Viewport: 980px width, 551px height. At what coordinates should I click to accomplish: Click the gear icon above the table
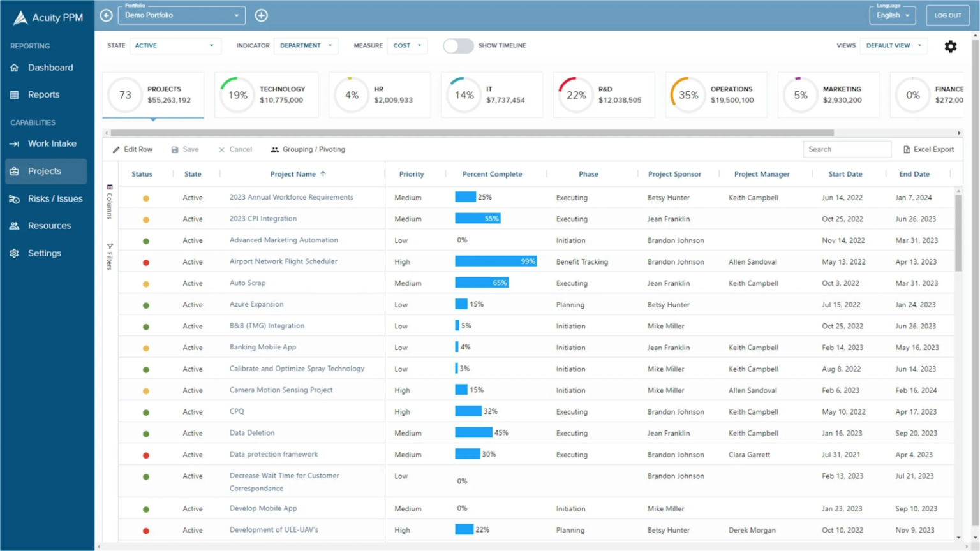tap(950, 46)
